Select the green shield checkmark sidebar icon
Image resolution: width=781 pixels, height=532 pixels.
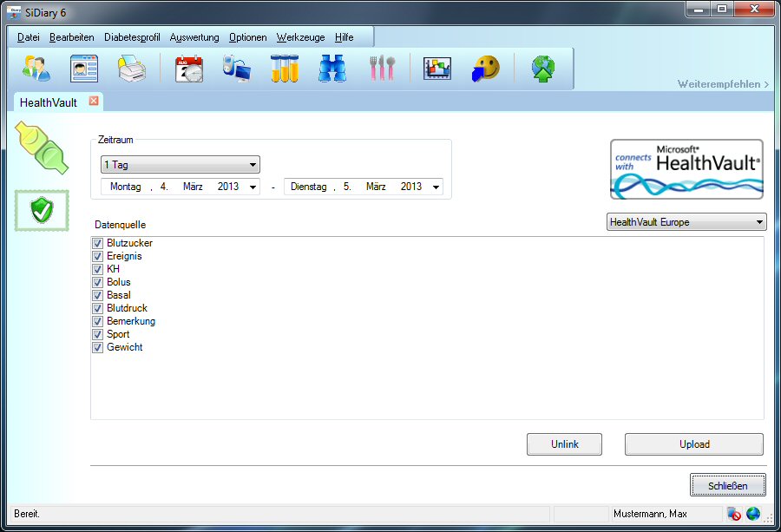pyautogui.click(x=42, y=210)
